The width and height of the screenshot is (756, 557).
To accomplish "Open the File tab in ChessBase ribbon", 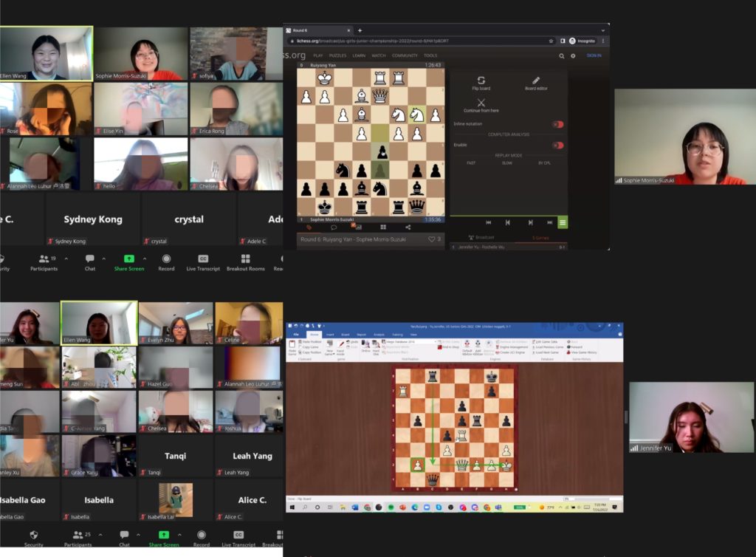I will pyautogui.click(x=296, y=335).
